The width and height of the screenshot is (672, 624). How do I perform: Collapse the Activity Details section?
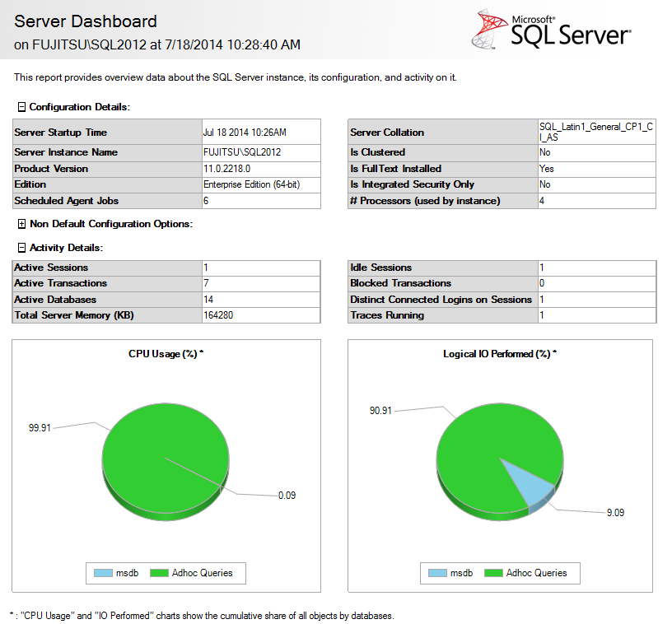tap(21, 248)
